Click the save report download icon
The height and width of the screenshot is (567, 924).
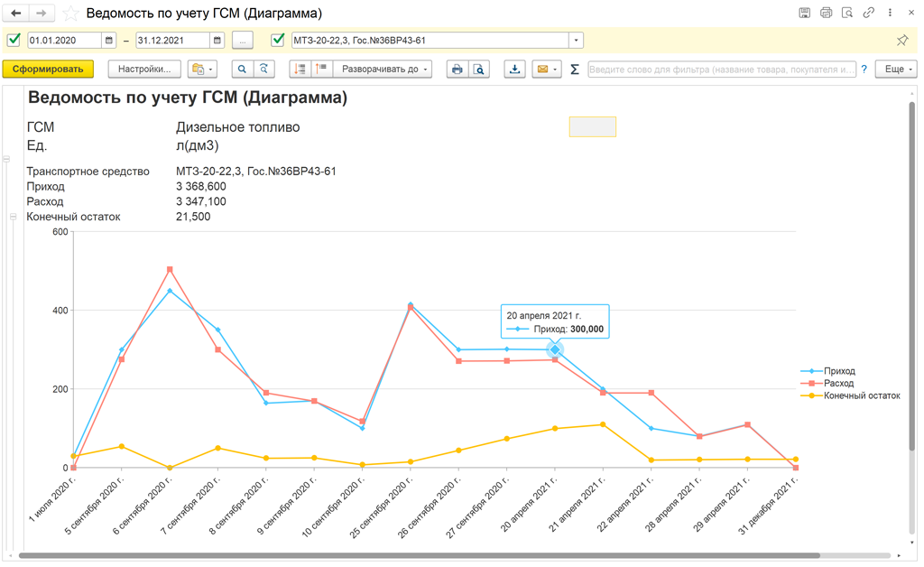tap(514, 70)
